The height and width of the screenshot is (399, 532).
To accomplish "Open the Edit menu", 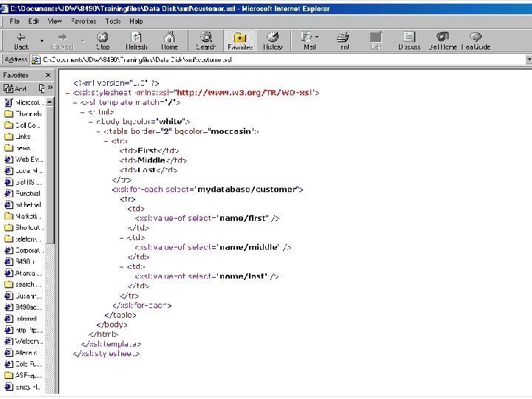I will pos(33,21).
